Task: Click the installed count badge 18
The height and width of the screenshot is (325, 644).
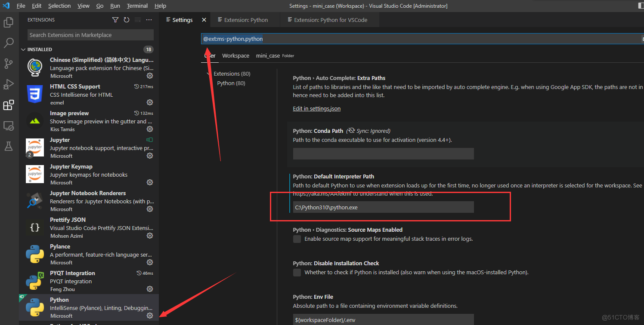Action: (x=149, y=49)
